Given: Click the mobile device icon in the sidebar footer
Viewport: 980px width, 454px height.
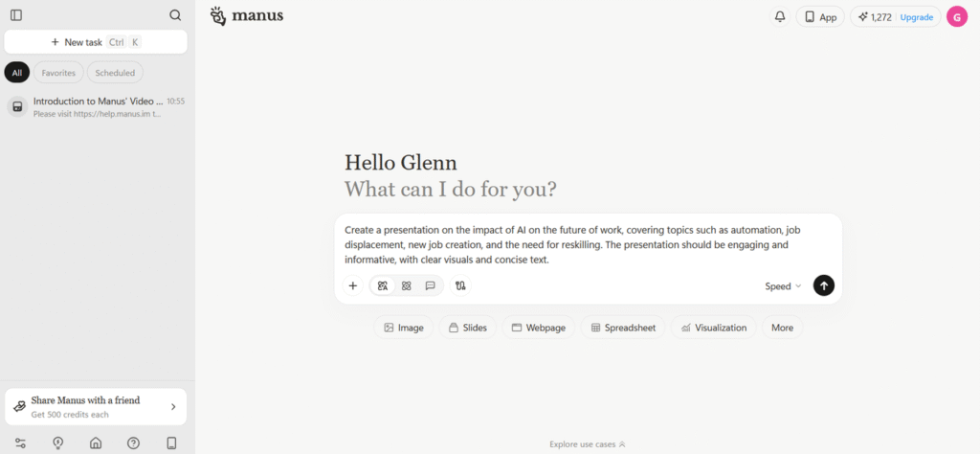Looking at the screenshot, I should pyautogui.click(x=171, y=443).
